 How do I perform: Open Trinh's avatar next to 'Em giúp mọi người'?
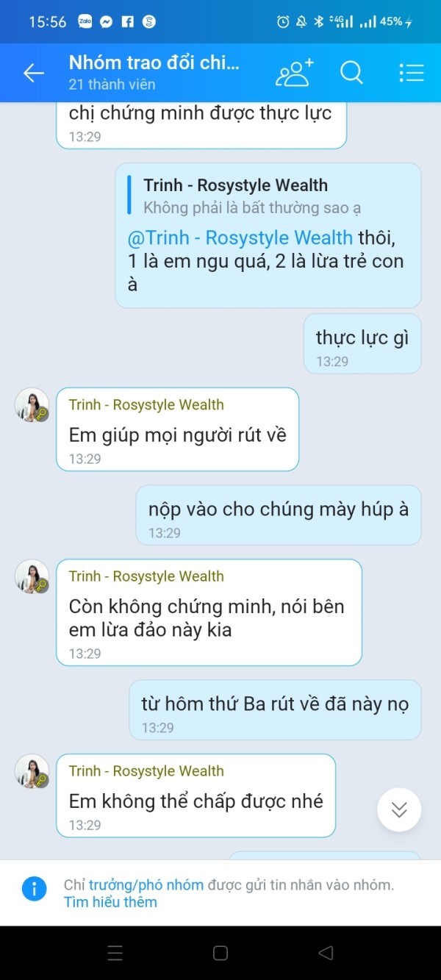[x=32, y=405]
